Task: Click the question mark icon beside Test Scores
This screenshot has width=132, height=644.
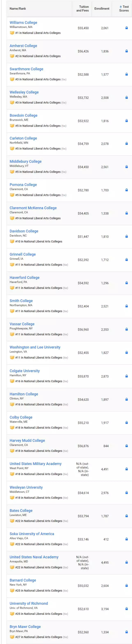Action: (x=121, y=7)
